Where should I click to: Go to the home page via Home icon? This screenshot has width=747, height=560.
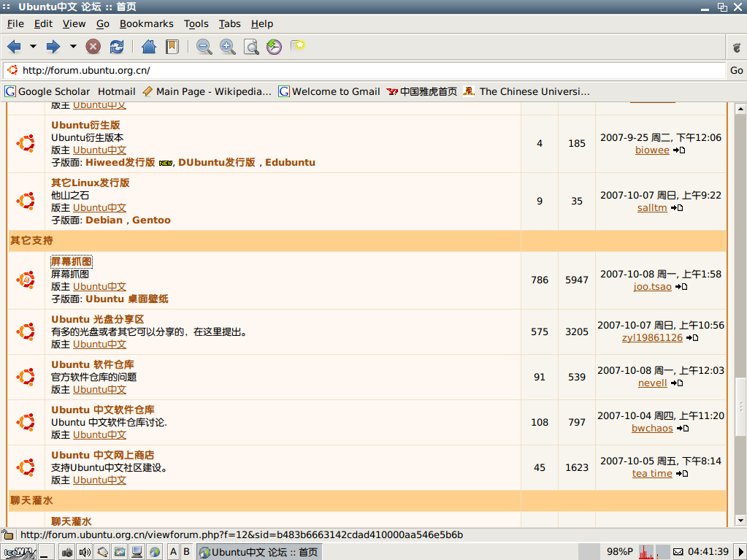pyautogui.click(x=149, y=47)
